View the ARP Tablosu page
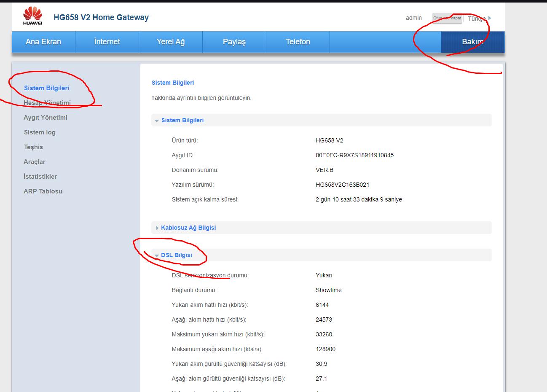Image resolution: width=547 pixels, height=392 pixels. [43, 191]
